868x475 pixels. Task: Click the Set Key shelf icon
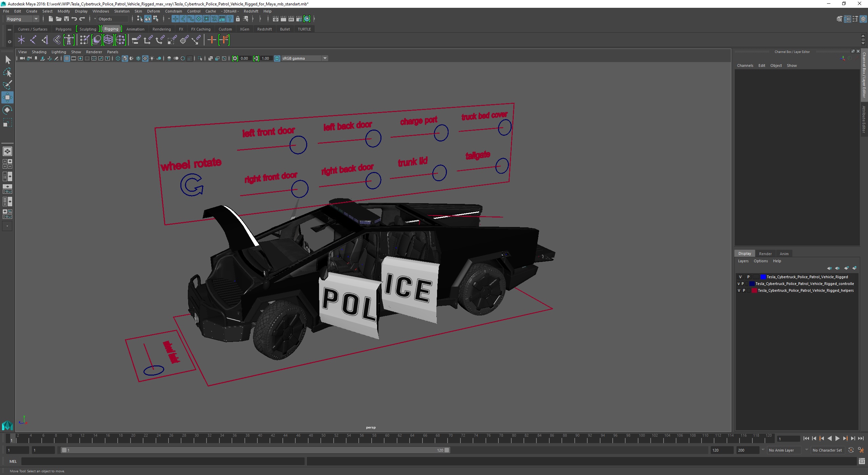[x=212, y=40]
